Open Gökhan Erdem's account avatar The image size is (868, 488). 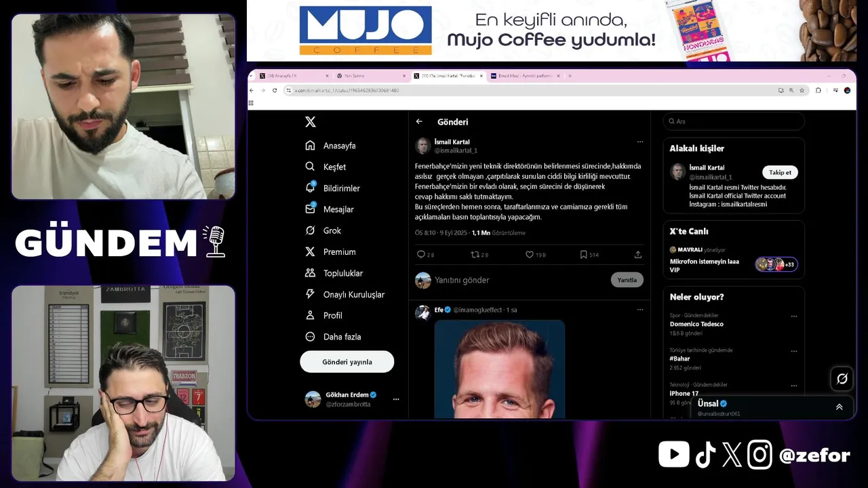pos(313,399)
